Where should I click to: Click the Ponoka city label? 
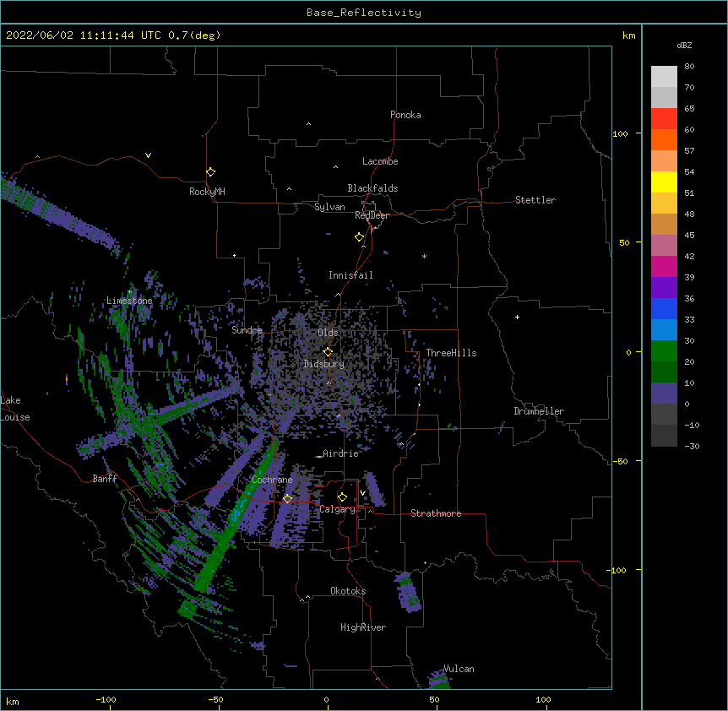pyautogui.click(x=405, y=115)
